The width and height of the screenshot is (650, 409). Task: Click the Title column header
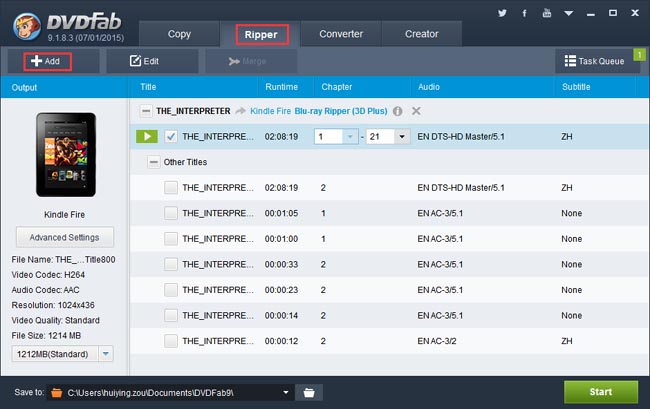148,87
